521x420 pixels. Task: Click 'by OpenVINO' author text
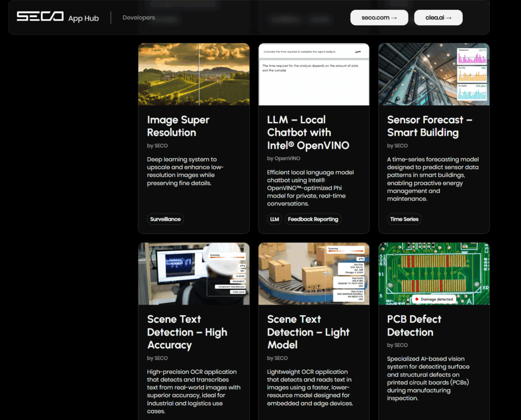click(x=283, y=158)
